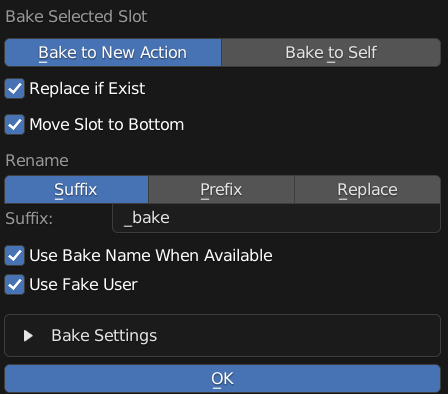Select the Bake to New Action option
The height and width of the screenshot is (394, 448).
(x=113, y=52)
